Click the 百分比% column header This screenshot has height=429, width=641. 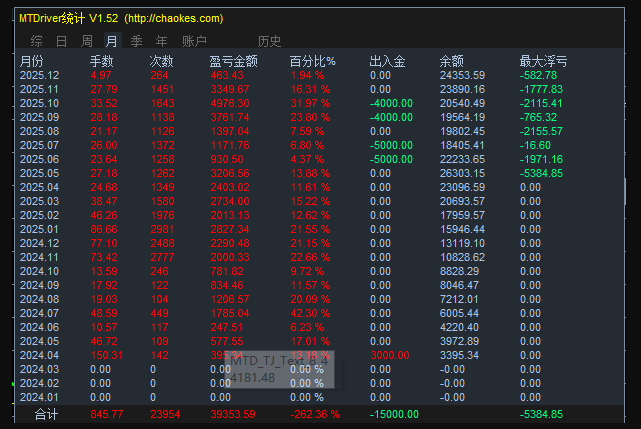[313, 61]
